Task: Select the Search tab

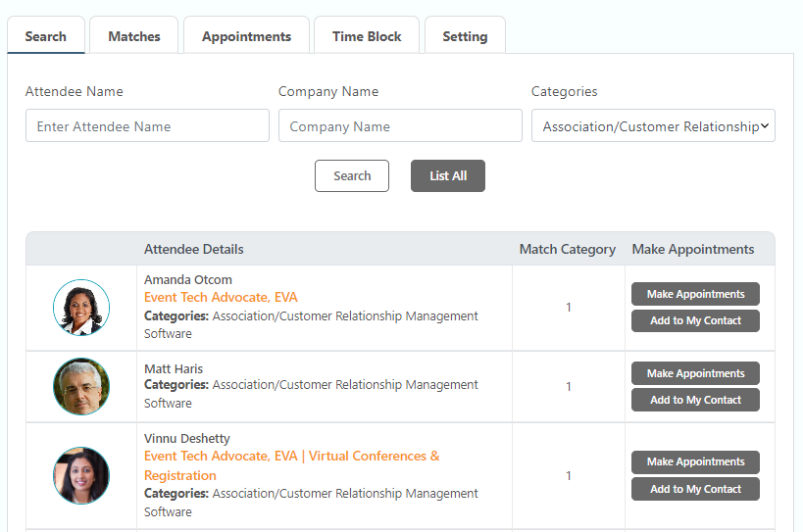Action: pyautogui.click(x=46, y=36)
